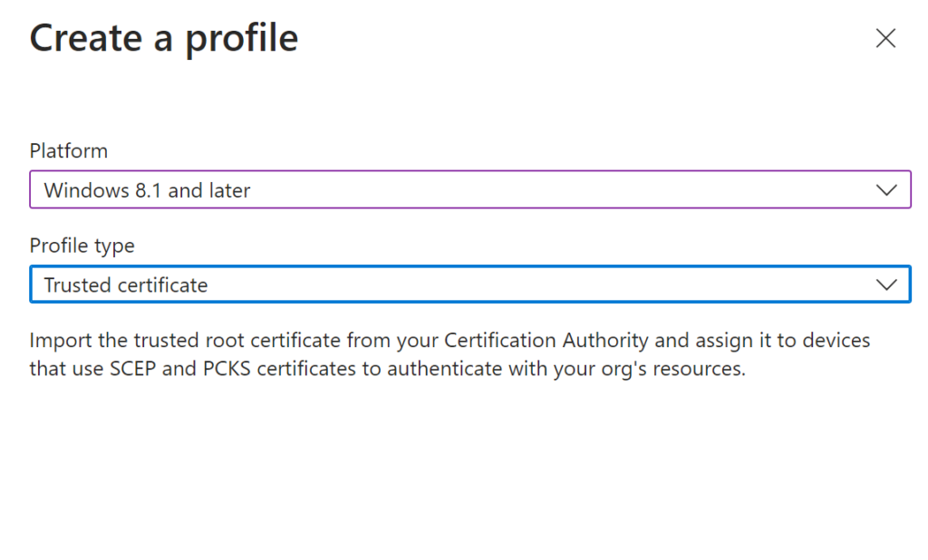Dismiss the panel with the X icon

[x=885, y=38]
